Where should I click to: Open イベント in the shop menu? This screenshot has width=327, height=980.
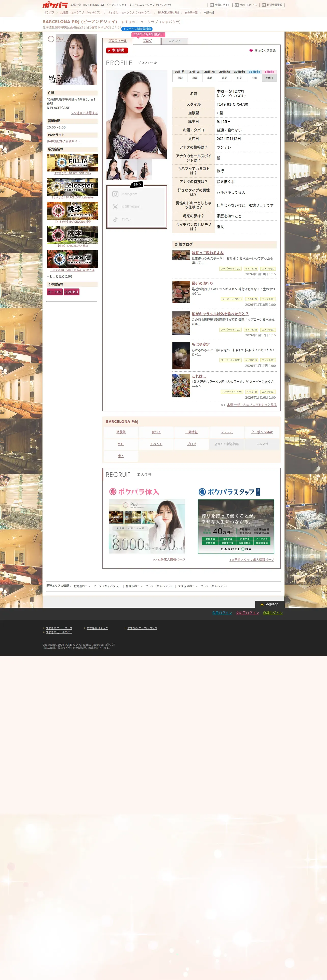pyautogui.click(x=156, y=444)
